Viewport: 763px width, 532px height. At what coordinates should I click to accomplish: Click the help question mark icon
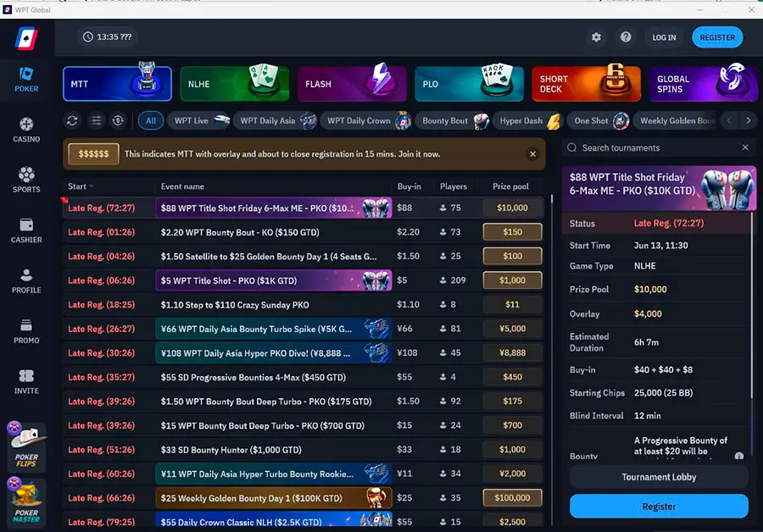click(626, 37)
